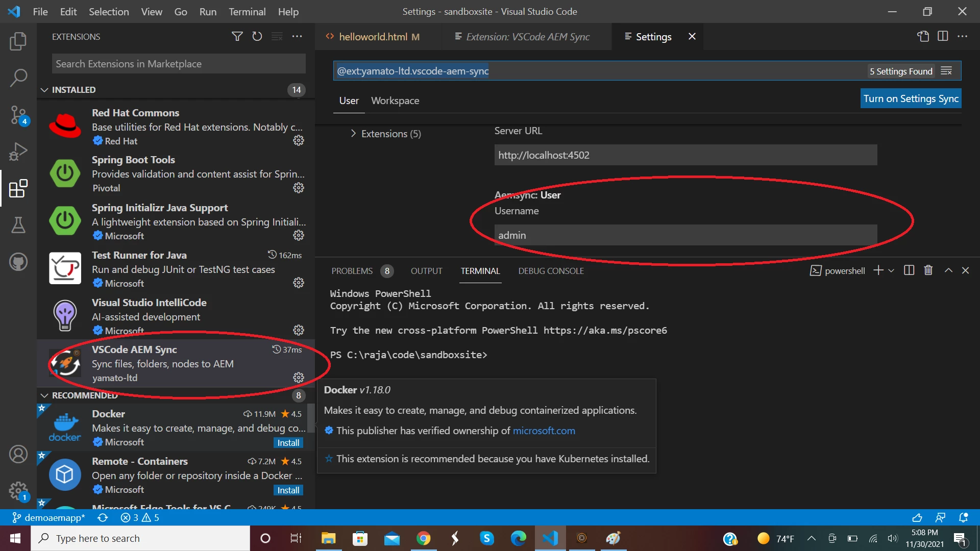Viewport: 980px width, 551px height.
Task: Open the Terminal menu
Action: (x=247, y=11)
